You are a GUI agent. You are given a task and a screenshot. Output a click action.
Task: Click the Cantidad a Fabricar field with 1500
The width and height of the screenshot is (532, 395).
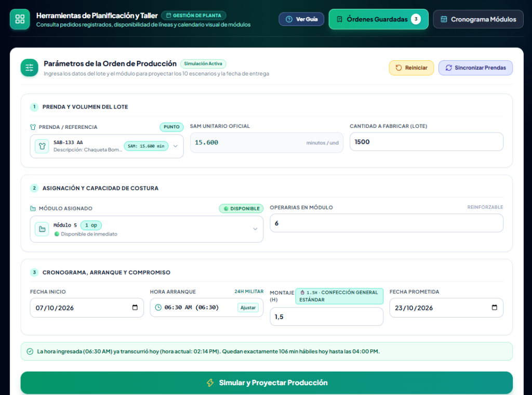426,142
